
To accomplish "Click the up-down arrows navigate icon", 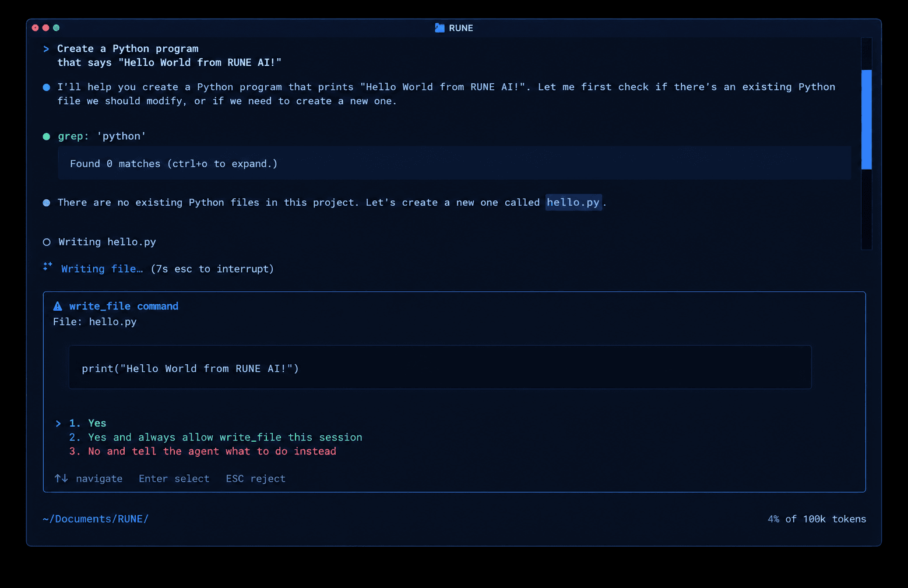I will (61, 478).
